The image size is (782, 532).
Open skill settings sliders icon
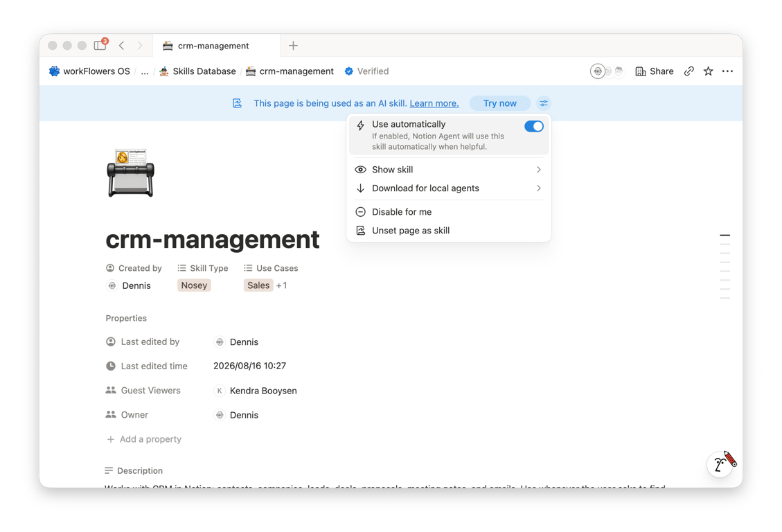(x=544, y=103)
